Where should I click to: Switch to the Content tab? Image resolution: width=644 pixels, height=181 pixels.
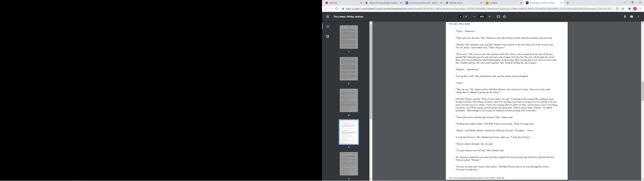click(503, 3)
